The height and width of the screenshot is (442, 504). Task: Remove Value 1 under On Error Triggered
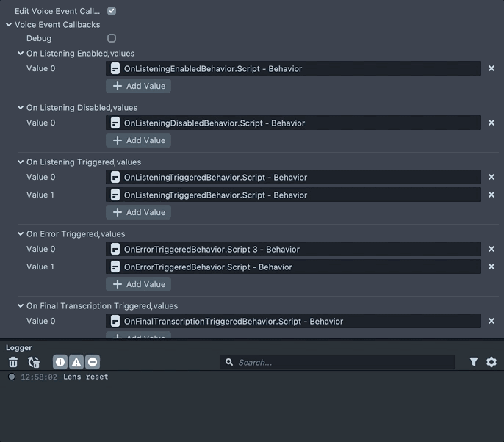coord(492,267)
